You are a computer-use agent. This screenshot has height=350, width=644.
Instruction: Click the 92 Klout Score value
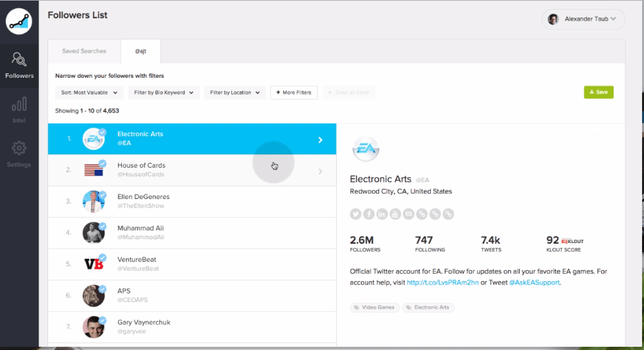click(553, 240)
